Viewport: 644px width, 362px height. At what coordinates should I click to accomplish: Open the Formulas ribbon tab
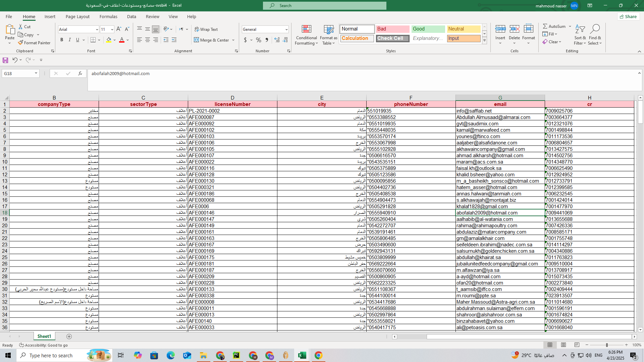pyautogui.click(x=108, y=16)
